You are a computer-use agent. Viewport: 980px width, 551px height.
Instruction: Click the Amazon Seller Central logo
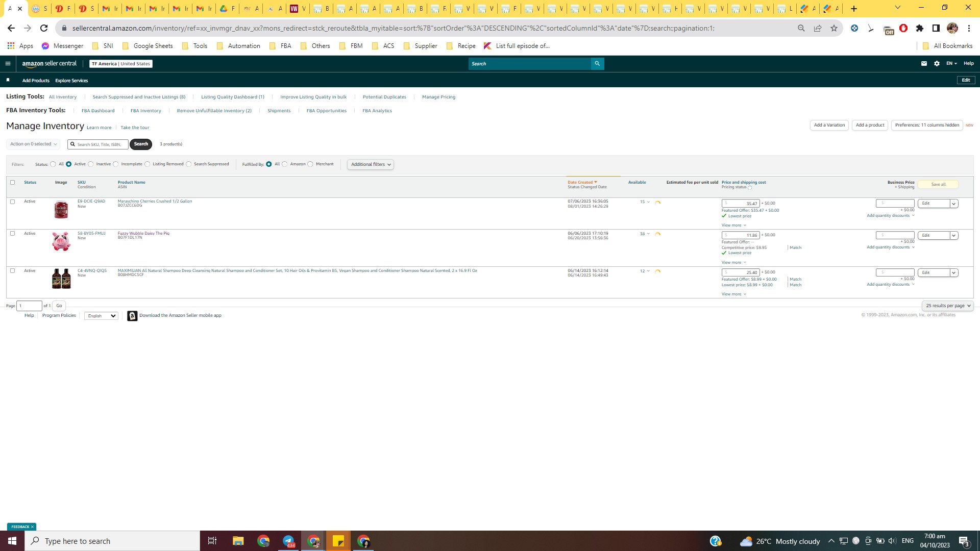tap(50, 64)
